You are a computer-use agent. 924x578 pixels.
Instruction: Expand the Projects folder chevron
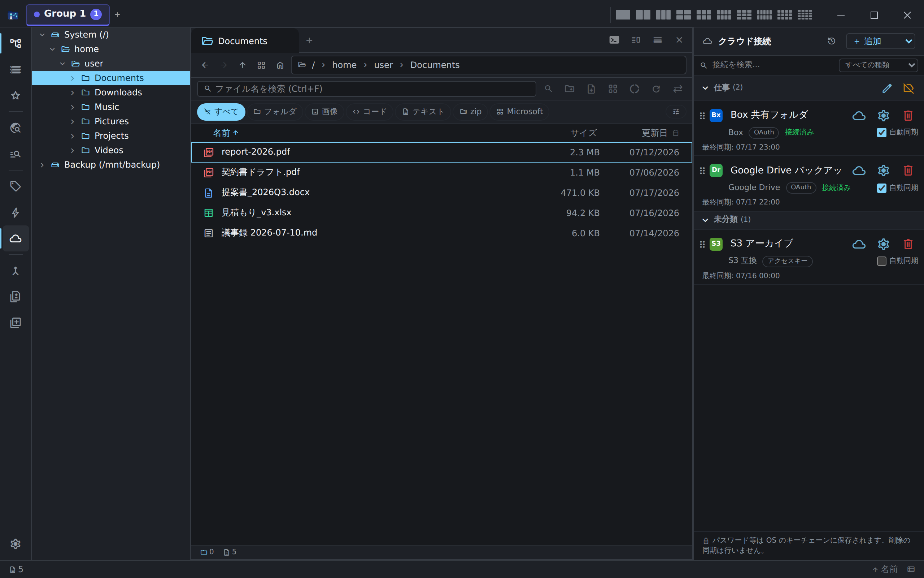click(72, 136)
